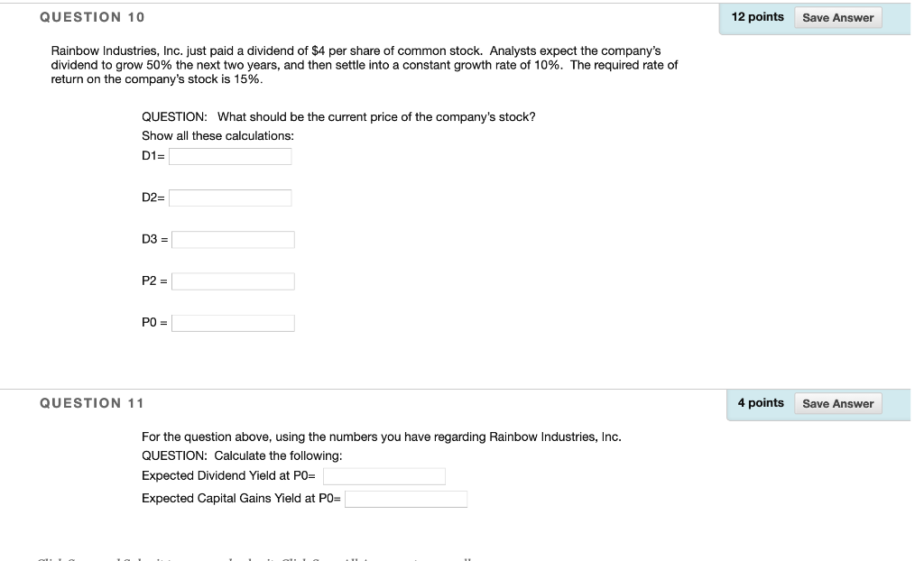This screenshot has height=561, width=924.
Task: Click Save Answer for Question 10
Action: coord(837,17)
